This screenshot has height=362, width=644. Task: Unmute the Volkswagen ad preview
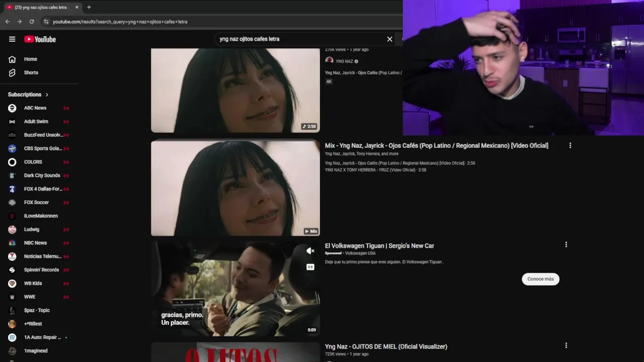tap(310, 250)
